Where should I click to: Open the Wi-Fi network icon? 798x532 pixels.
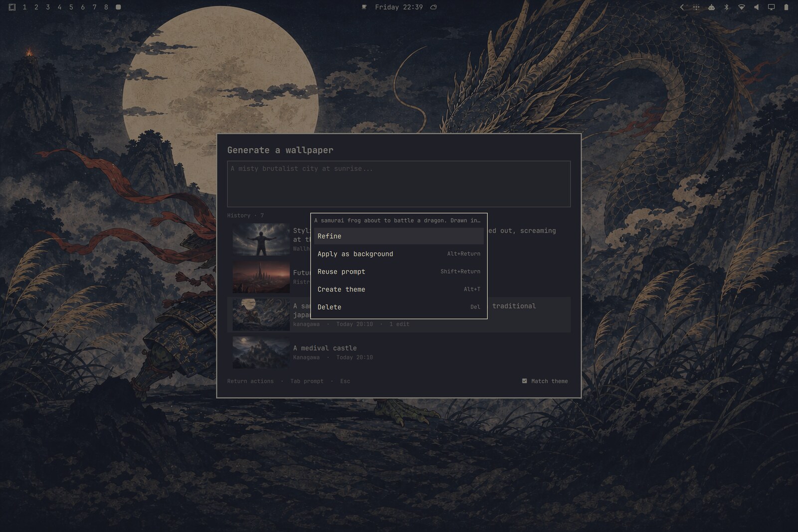point(741,7)
